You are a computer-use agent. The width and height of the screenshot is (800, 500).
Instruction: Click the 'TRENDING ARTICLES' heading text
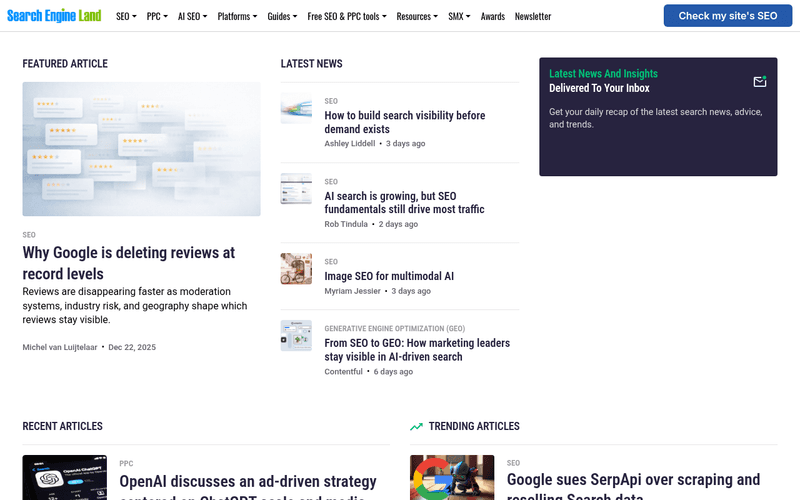[474, 426]
